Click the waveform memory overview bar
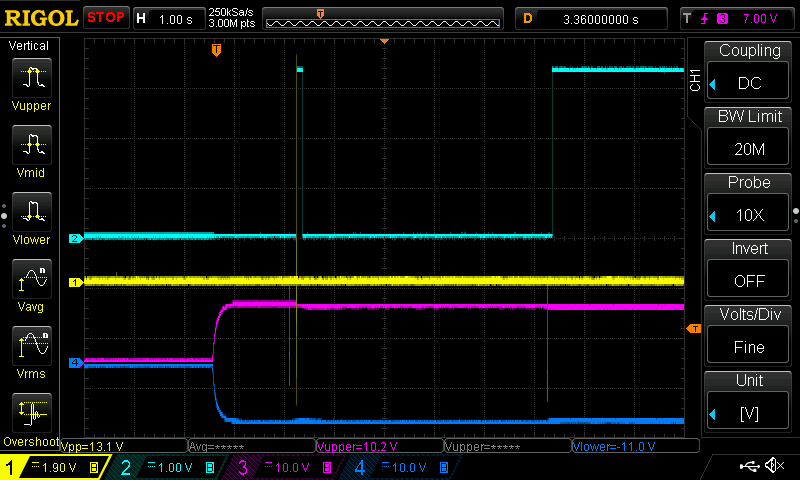The image size is (800, 480). point(383,19)
